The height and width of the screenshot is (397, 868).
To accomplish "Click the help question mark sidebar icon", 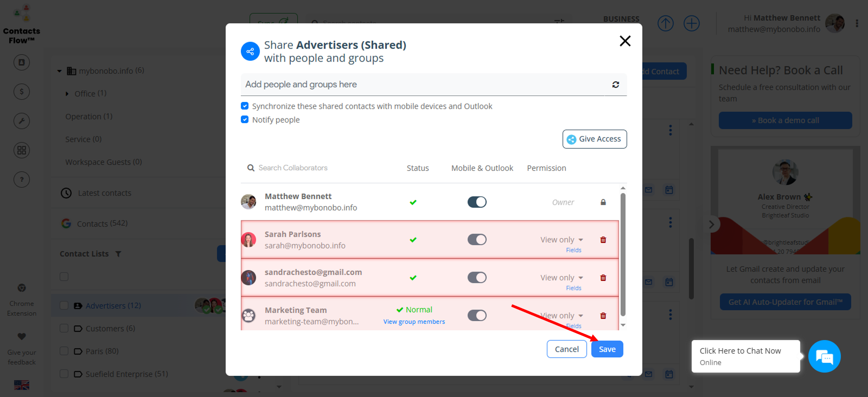I will tap(22, 180).
